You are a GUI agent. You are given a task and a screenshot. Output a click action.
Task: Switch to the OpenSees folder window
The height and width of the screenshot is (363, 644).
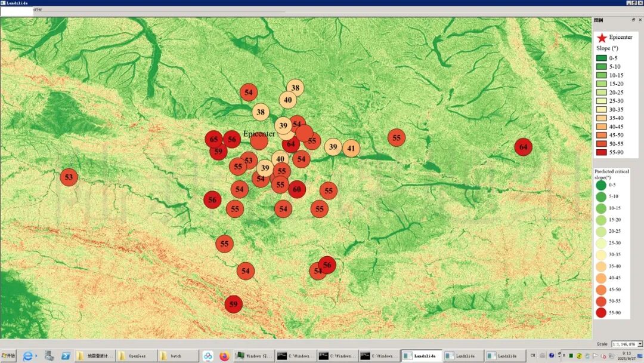tap(137, 356)
